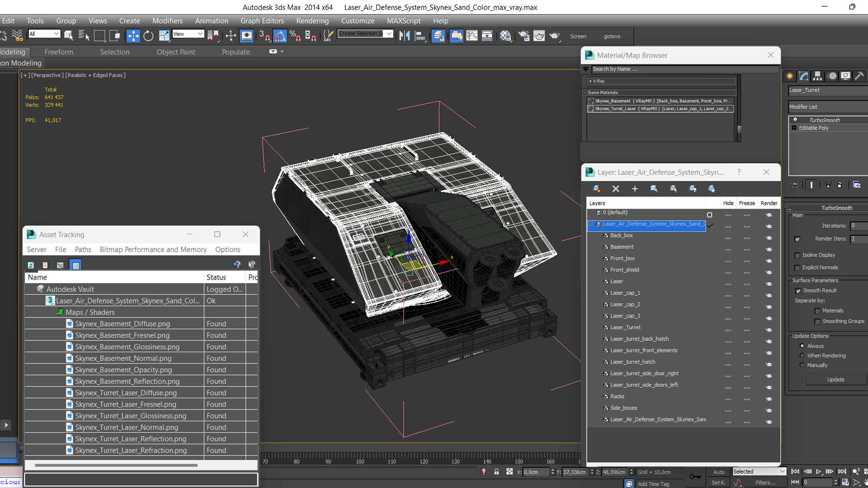Open Selected key filter dropdown
The height and width of the screenshot is (488, 868).
(759, 471)
